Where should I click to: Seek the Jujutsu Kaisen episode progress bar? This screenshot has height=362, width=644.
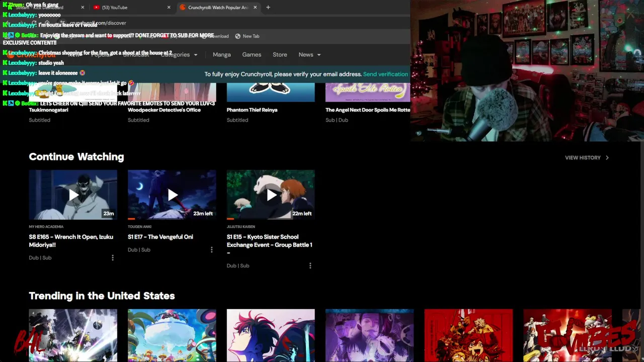click(271, 219)
